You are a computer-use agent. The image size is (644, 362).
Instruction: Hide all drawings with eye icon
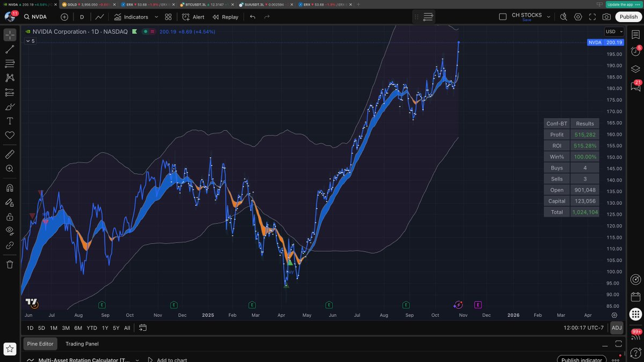(10, 231)
